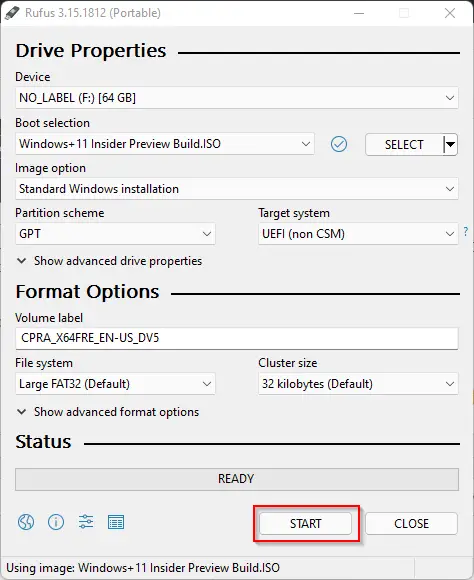The width and height of the screenshot is (474, 580).
Task: Click the Target system help question mark
Action: [466, 232]
